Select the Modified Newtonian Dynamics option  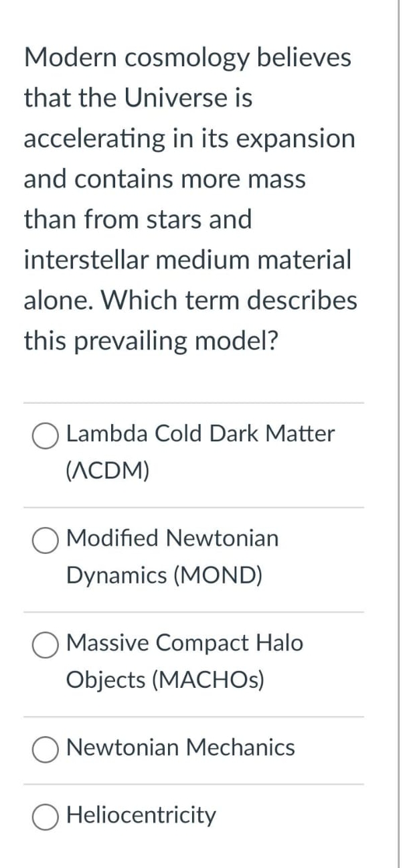click(x=45, y=540)
